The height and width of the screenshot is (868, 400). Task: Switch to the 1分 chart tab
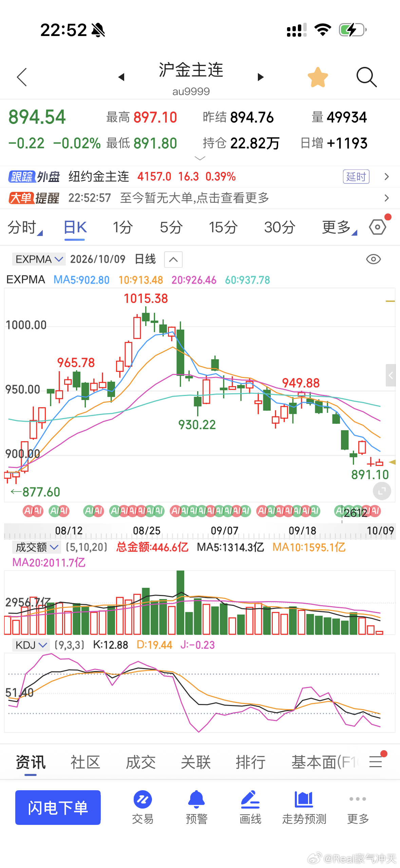[x=122, y=227]
